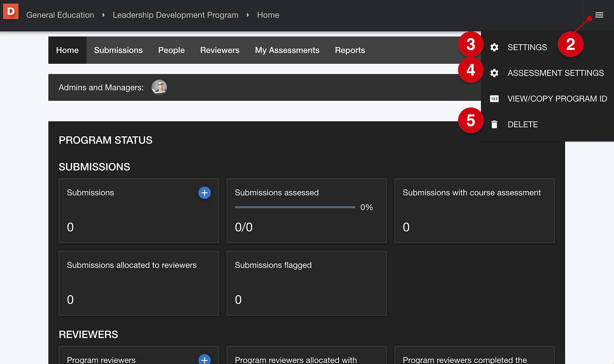The image size is (614, 364).
Task: Click the program ID 123 icon
Action: [494, 99]
